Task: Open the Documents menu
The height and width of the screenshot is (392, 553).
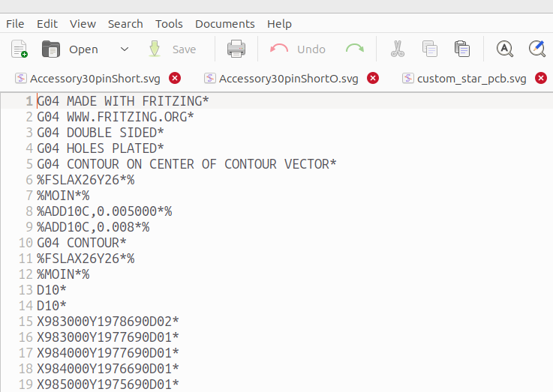Action: (x=224, y=24)
